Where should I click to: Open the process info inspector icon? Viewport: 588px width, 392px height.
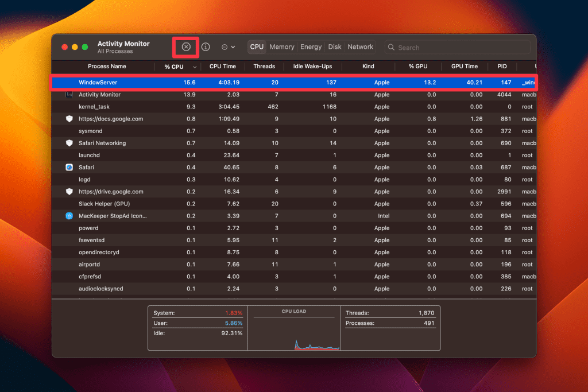point(206,47)
